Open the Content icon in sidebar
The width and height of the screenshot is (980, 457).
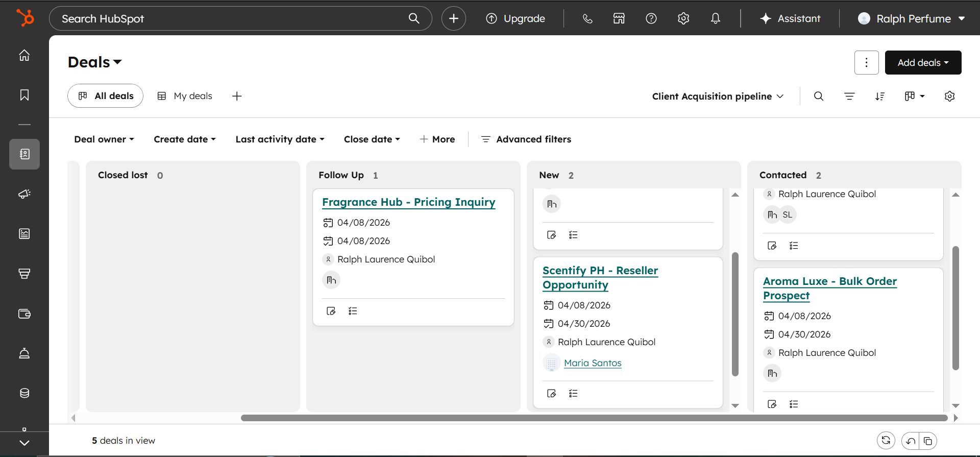pyautogui.click(x=24, y=234)
